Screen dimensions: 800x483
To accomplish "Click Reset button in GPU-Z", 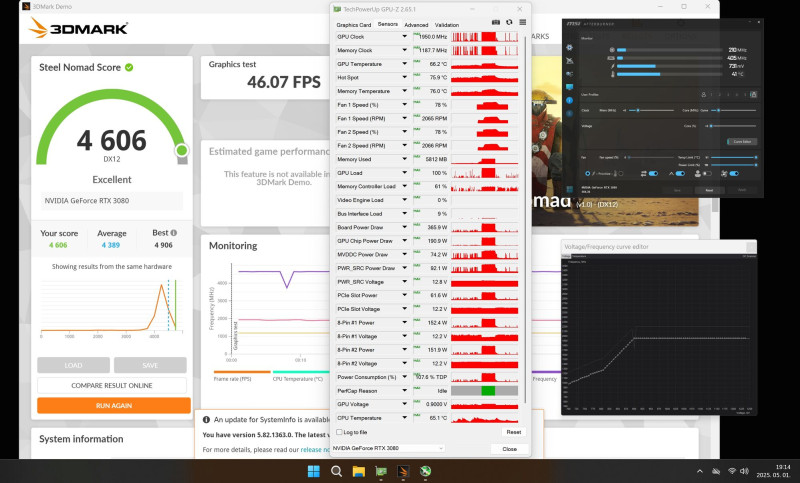I will (513, 432).
